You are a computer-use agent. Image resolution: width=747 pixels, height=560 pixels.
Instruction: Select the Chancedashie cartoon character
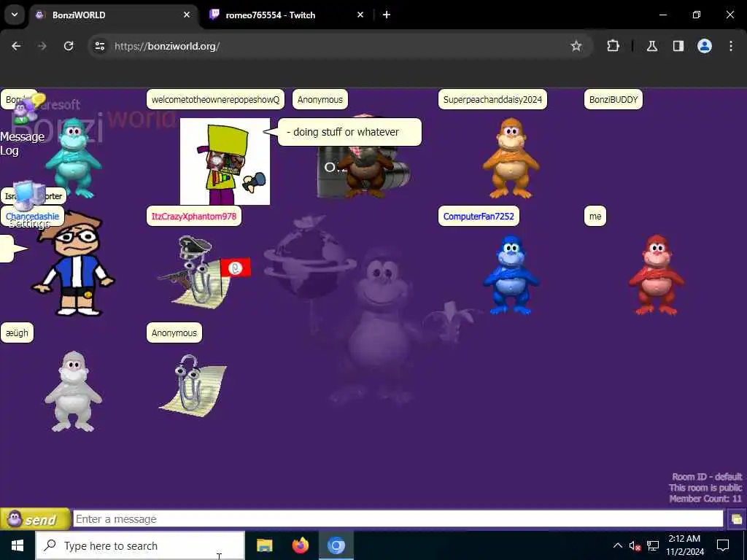(73, 264)
